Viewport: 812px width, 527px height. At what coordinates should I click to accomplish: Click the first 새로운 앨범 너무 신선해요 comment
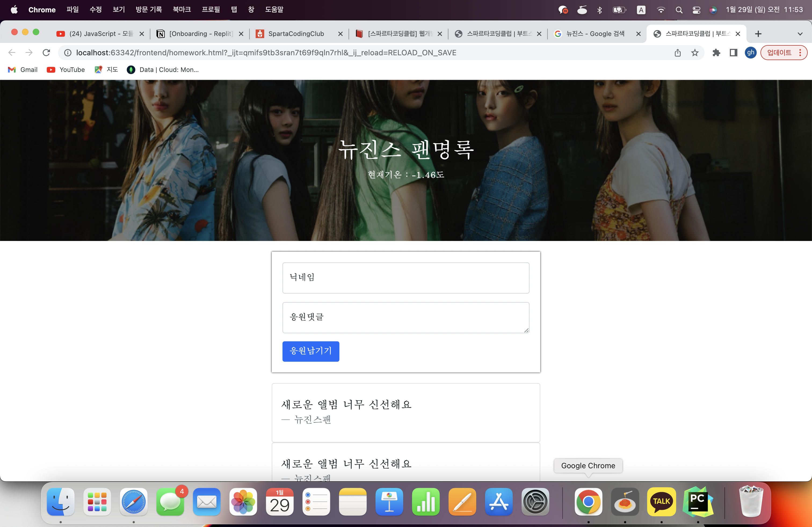pos(346,405)
